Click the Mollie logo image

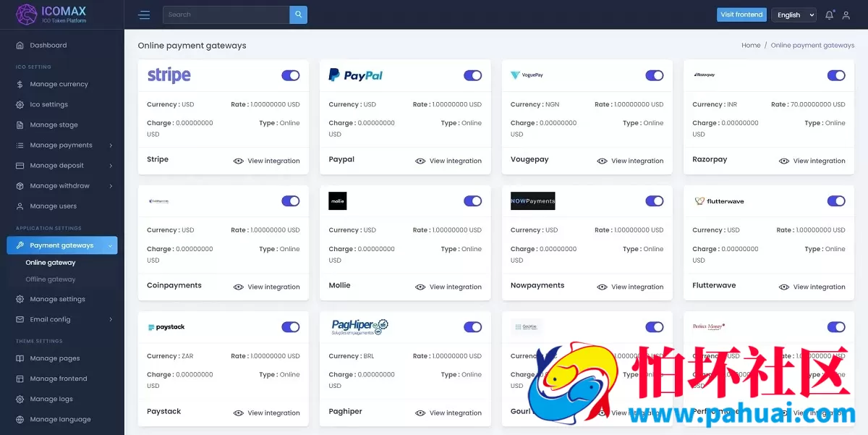coord(338,201)
